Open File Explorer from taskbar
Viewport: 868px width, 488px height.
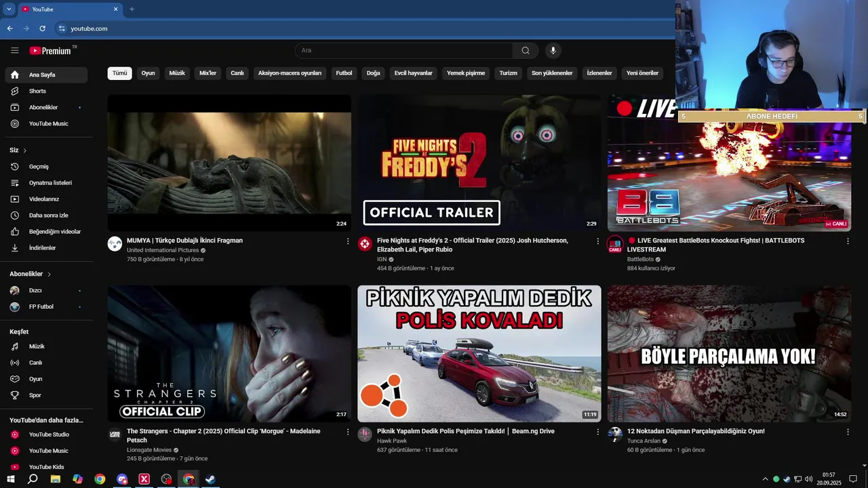click(x=55, y=479)
